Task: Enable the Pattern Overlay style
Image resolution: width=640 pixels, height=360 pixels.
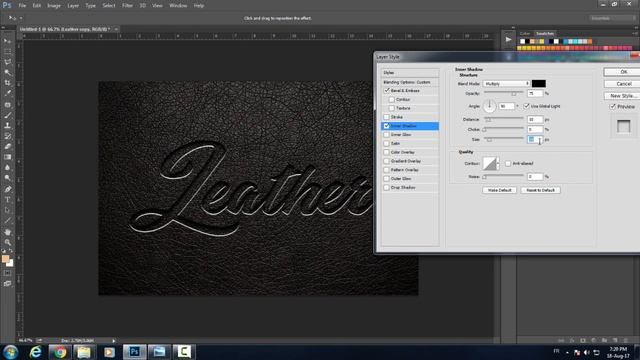Action: [x=387, y=170]
